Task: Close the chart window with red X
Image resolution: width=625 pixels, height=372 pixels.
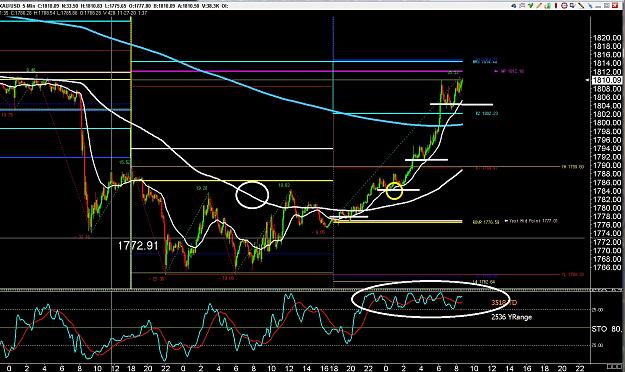Action: tap(615, 6)
